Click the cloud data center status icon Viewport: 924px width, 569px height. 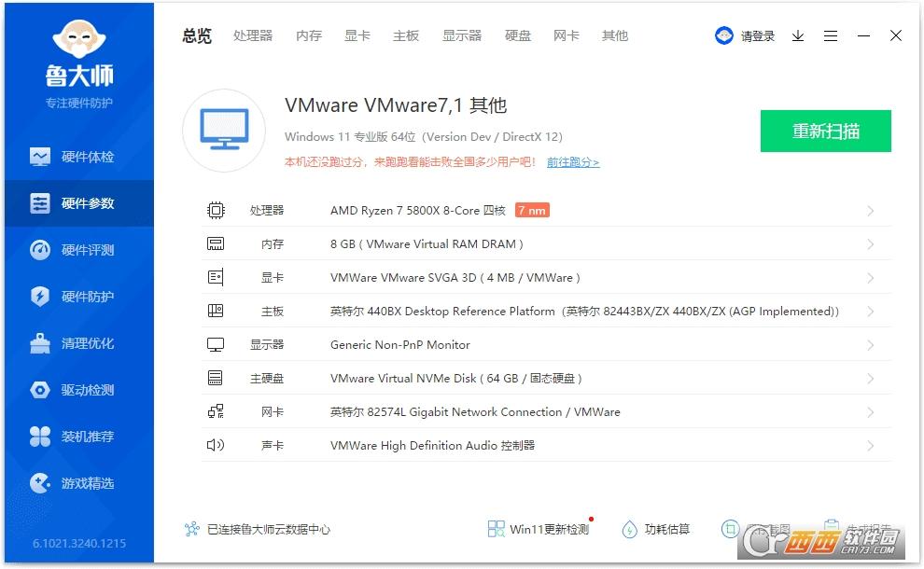tap(191, 529)
